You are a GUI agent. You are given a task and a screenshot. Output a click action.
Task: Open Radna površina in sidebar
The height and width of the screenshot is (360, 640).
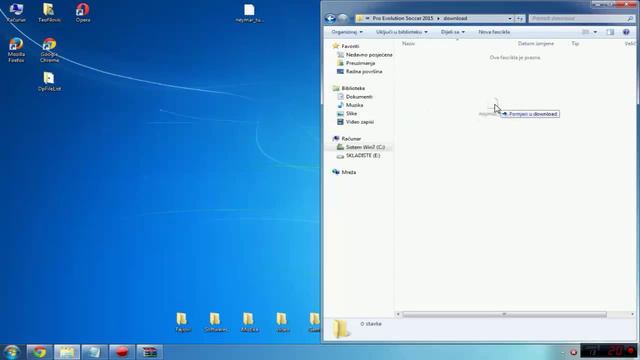coord(364,71)
